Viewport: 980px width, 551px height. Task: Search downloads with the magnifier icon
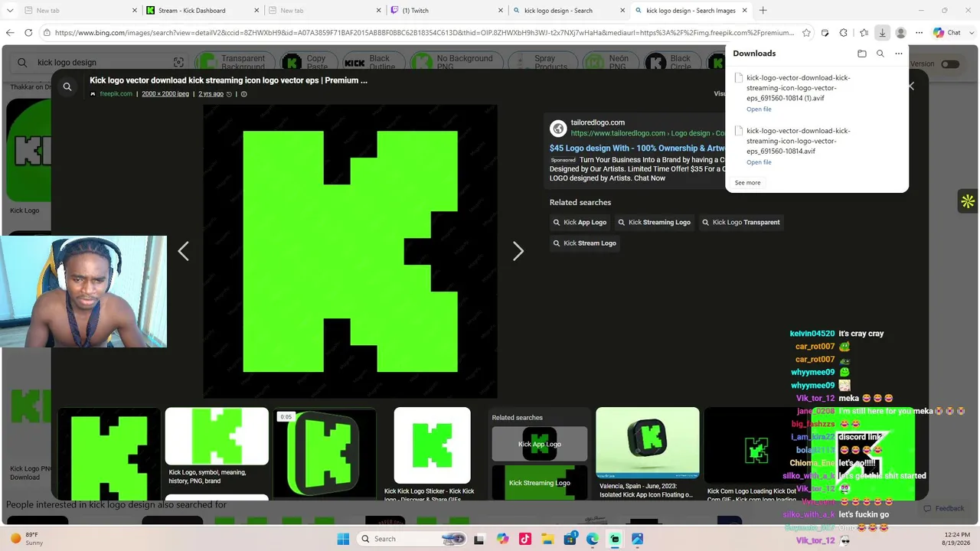pos(880,54)
